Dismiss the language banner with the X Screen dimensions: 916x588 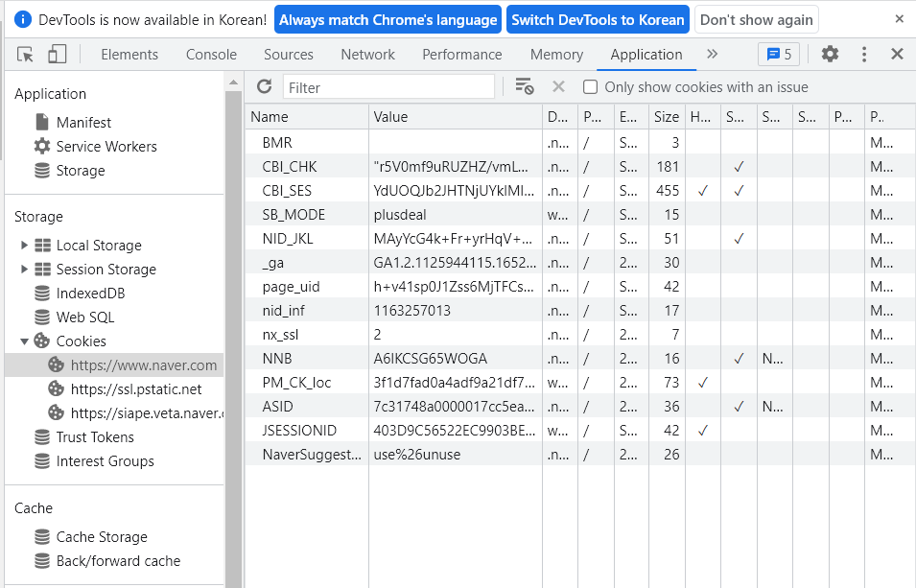coord(899,18)
